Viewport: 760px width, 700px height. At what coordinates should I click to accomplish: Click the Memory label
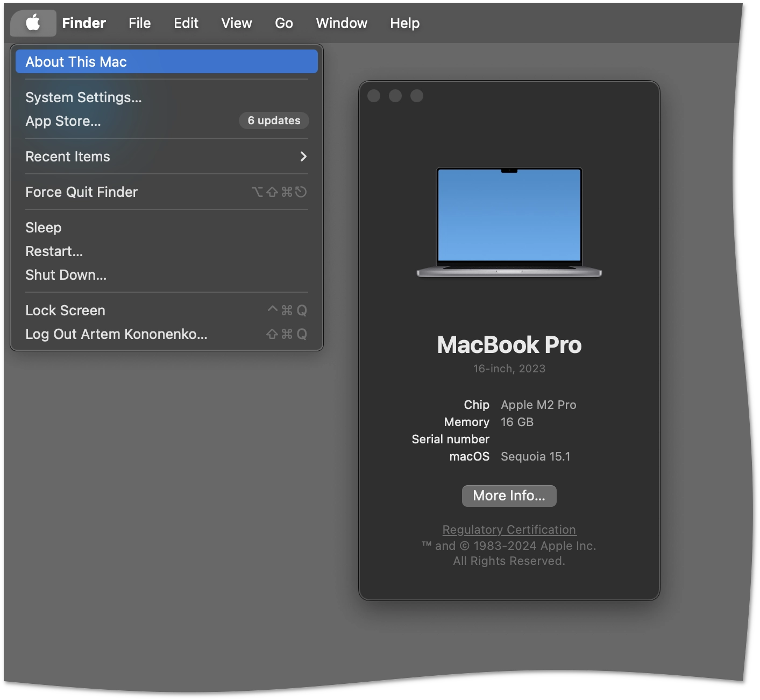click(467, 422)
